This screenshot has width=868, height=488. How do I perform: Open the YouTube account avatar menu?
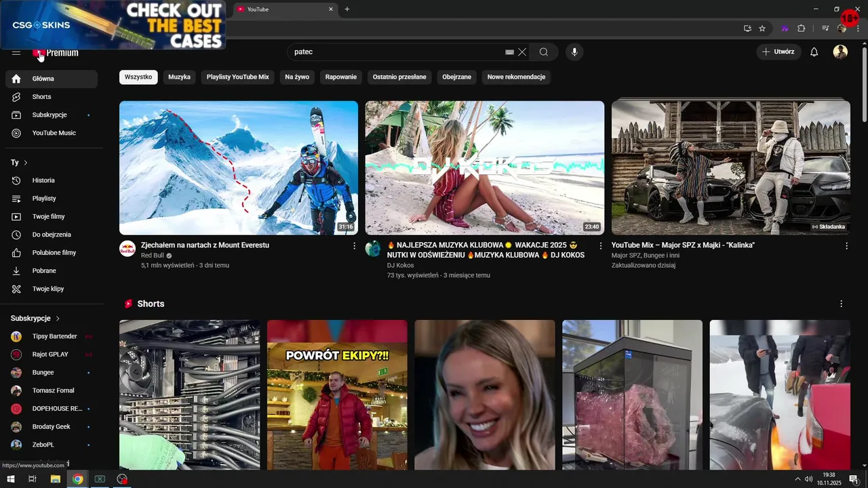pyautogui.click(x=840, y=52)
